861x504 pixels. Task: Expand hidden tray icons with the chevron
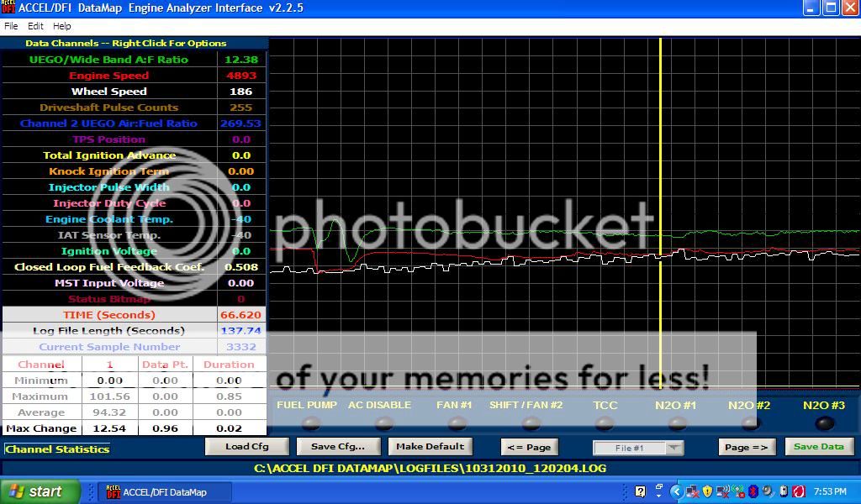(676, 491)
